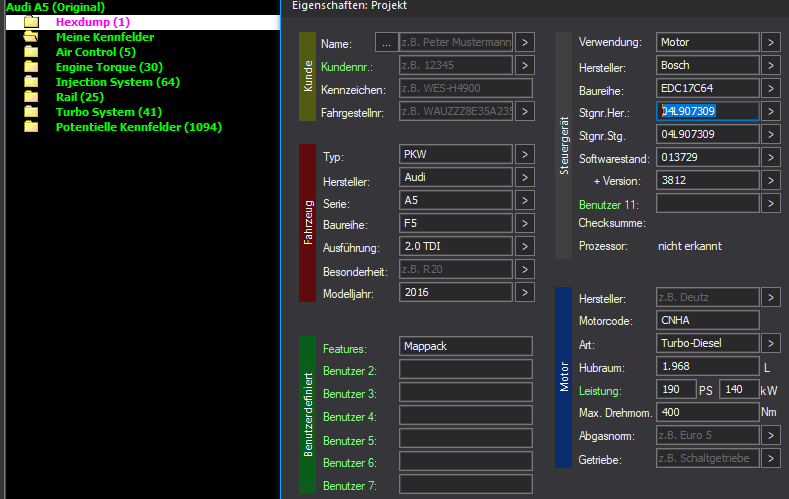The image size is (789, 499).
Task: Click the Features field showing Mappack
Action: tap(466, 346)
